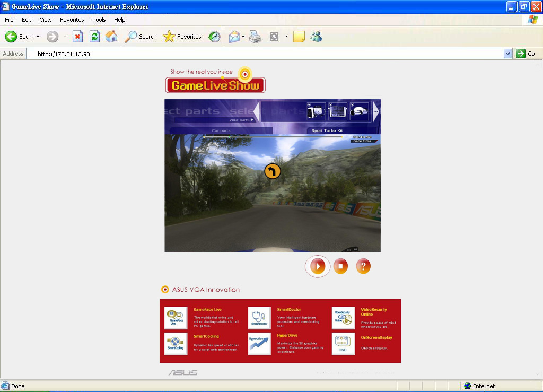Open the Help menu
The height and width of the screenshot is (392, 543).
click(x=119, y=20)
